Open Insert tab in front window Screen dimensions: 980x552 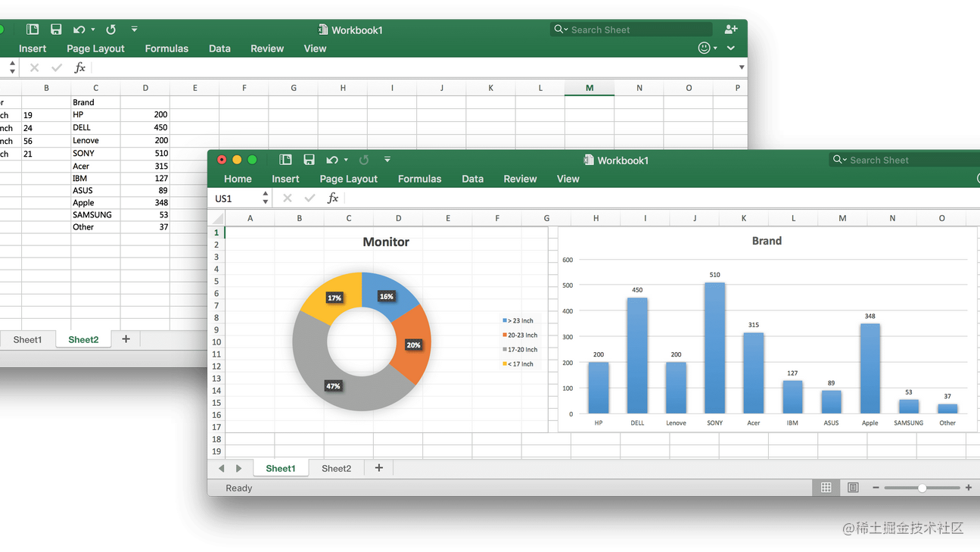(285, 179)
